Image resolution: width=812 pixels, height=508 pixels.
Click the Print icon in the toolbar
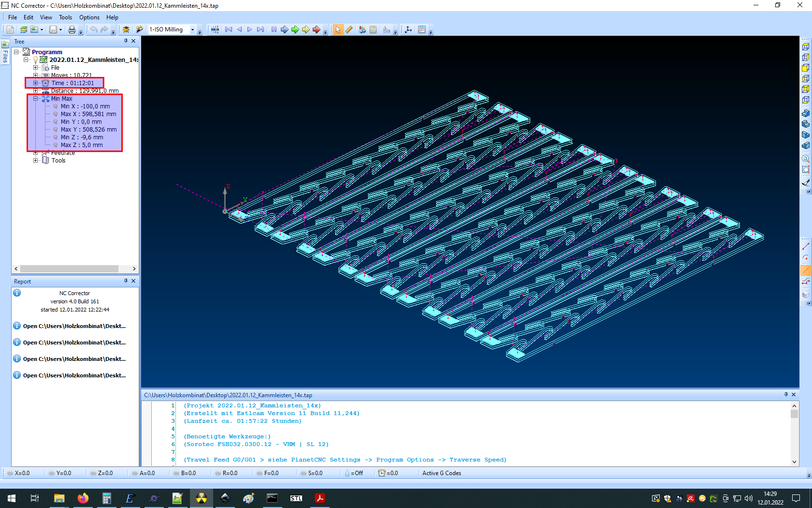[72, 30]
